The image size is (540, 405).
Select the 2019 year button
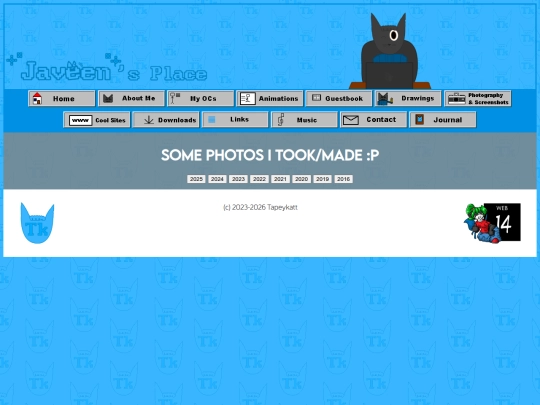click(x=322, y=179)
